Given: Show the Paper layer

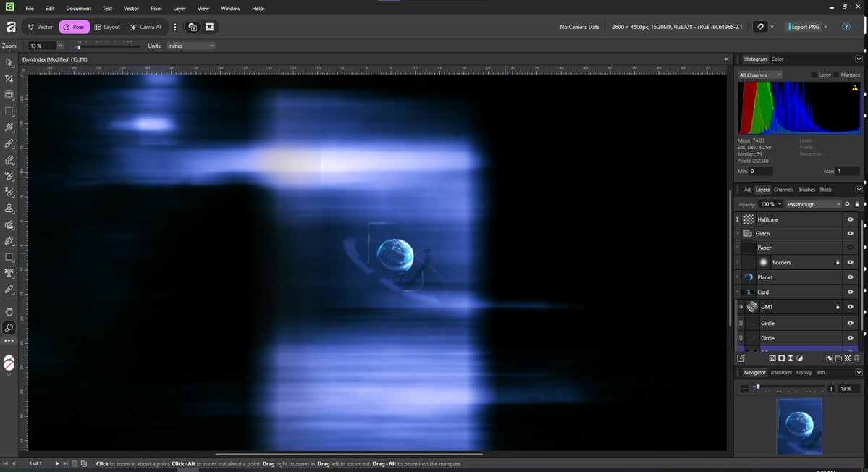Looking at the screenshot, I should [x=851, y=248].
